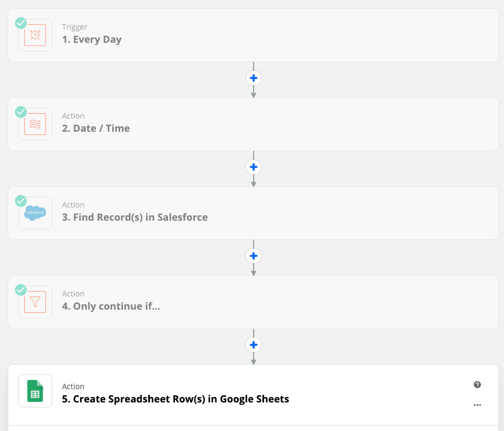Open the three-dot menu on step 5
This screenshot has height=431, width=504.
(x=477, y=405)
